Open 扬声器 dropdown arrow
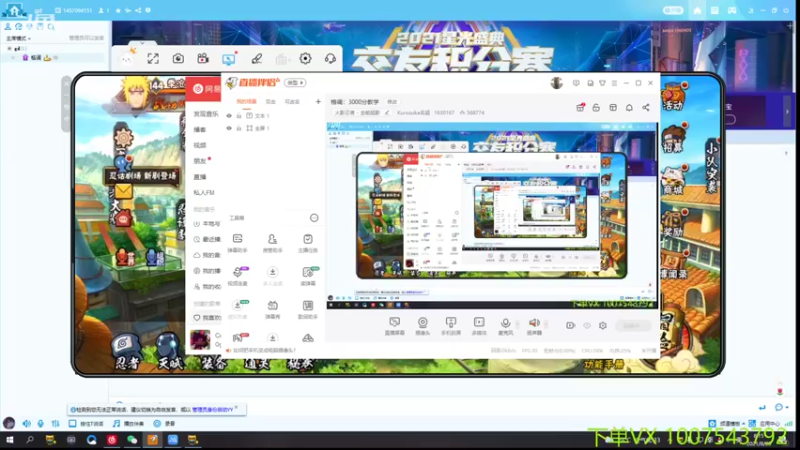This screenshot has width=800, height=450. 546,324
